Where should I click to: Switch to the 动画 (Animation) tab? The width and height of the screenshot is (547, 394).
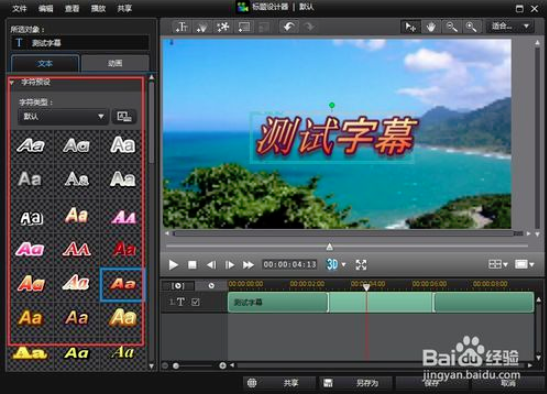115,64
